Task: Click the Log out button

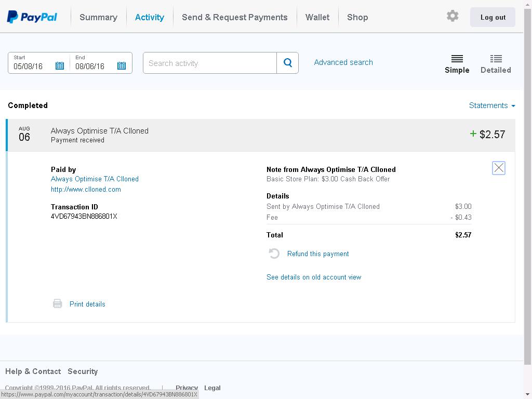Action: pyautogui.click(x=493, y=17)
